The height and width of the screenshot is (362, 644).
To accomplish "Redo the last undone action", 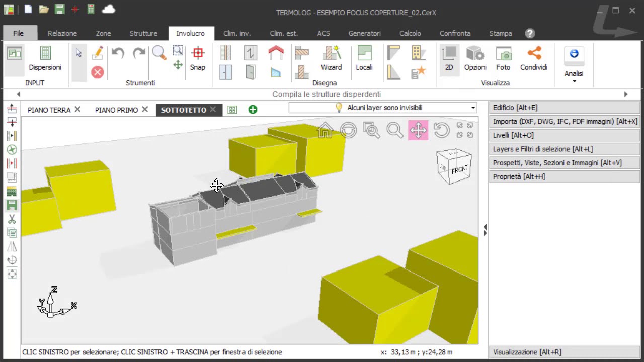I will tap(139, 53).
